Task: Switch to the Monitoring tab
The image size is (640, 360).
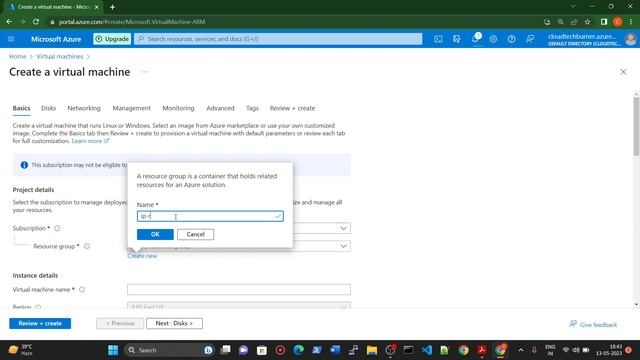Action: (x=178, y=108)
